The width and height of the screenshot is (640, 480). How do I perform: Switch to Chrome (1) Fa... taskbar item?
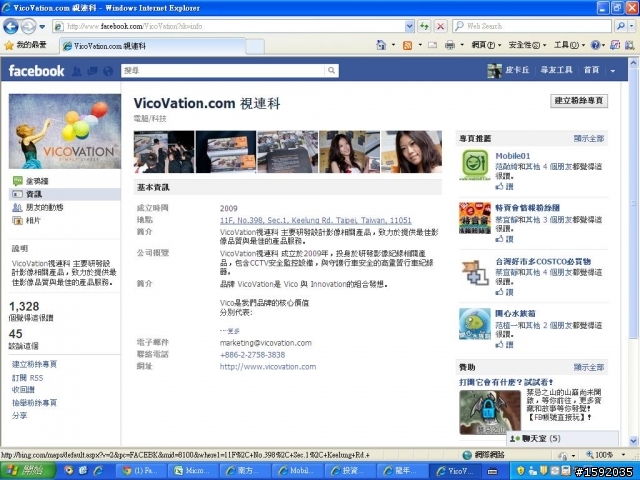[x=142, y=471]
